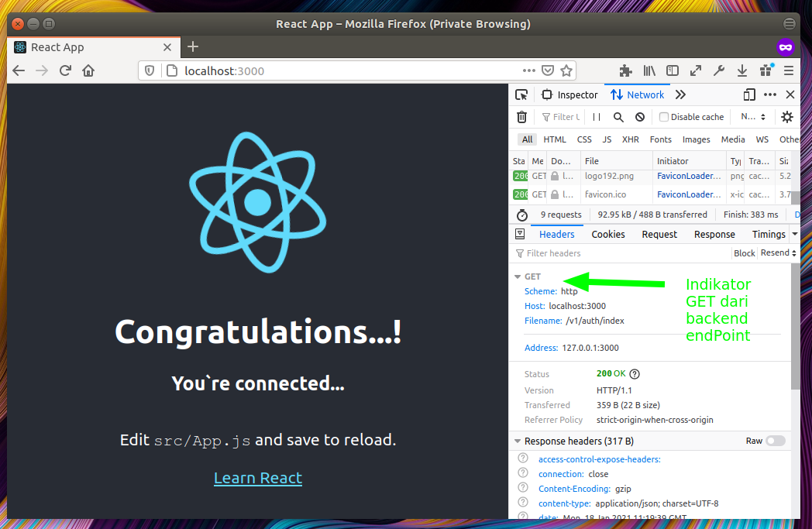Image resolution: width=812 pixels, height=529 pixels.
Task: Toggle the Raw response headers switch
Action: click(x=774, y=440)
